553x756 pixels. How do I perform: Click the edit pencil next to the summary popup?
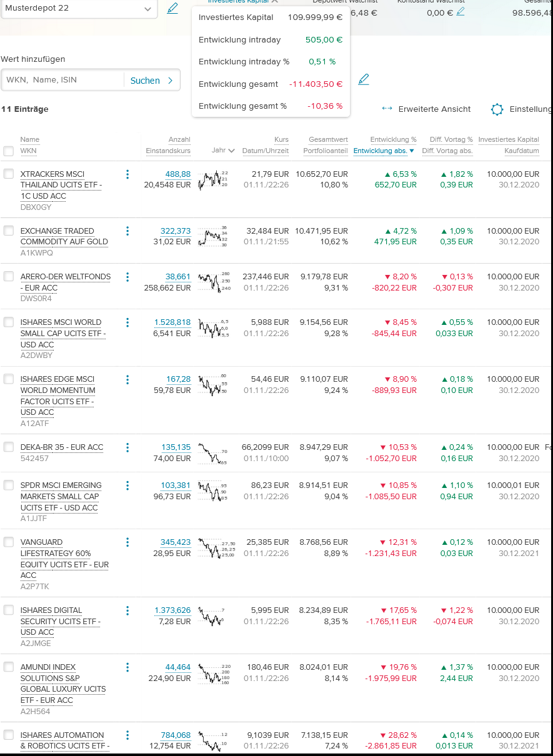click(x=364, y=79)
